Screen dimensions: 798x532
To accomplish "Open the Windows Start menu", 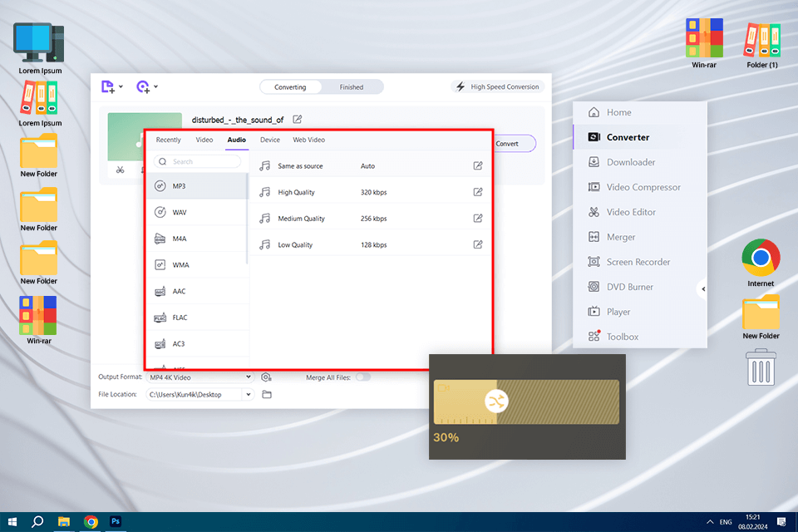I will point(12,522).
